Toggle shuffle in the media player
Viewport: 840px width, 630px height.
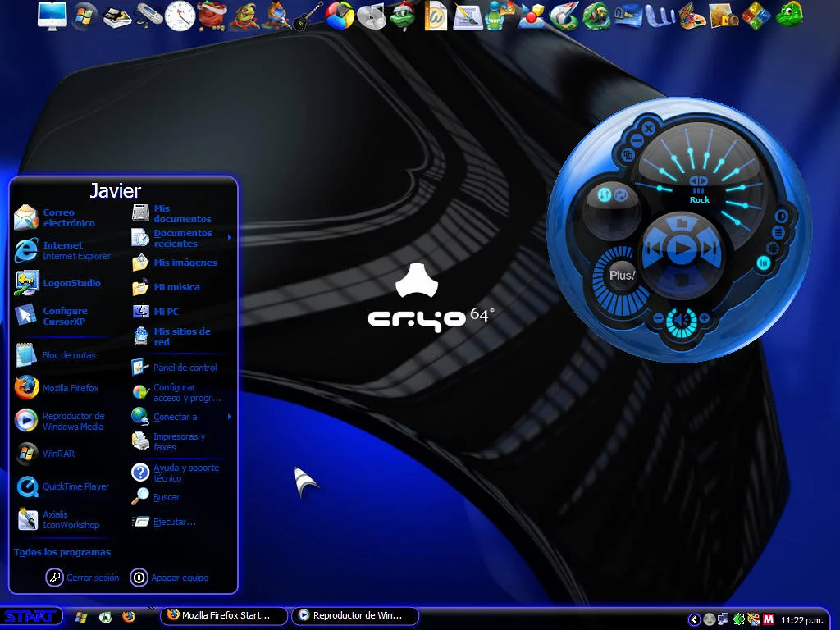point(605,194)
